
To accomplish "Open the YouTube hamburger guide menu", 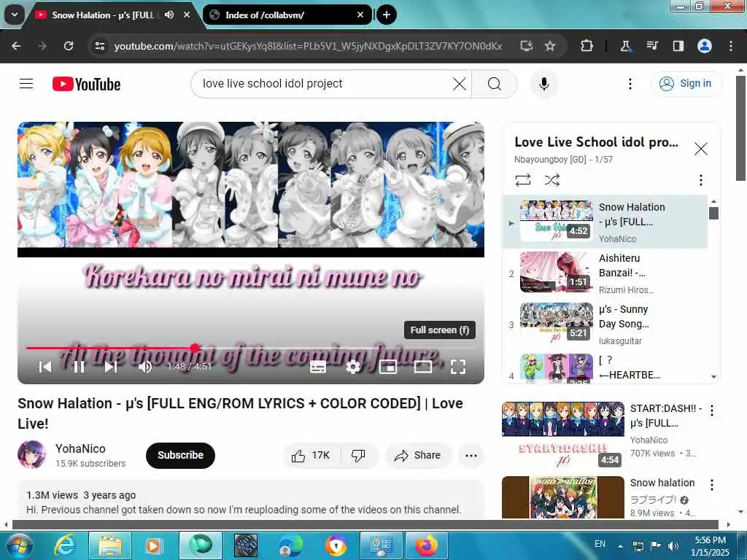I will [26, 84].
